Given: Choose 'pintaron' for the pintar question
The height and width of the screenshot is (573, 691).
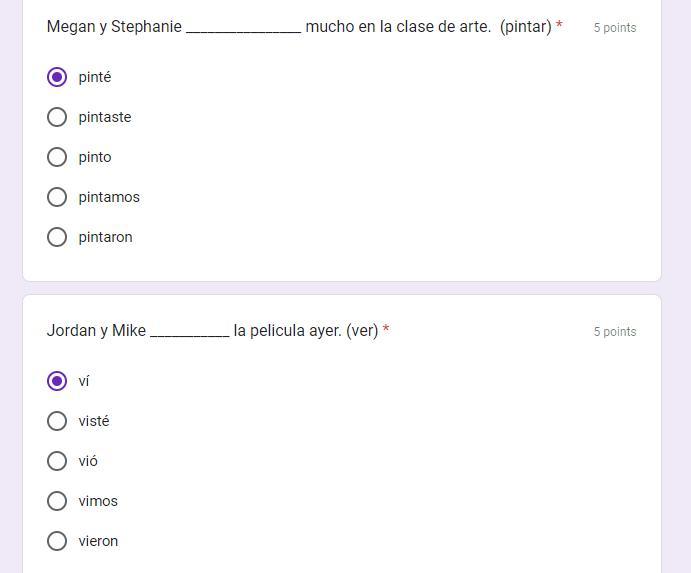Looking at the screenshot, I should (57, 237).
